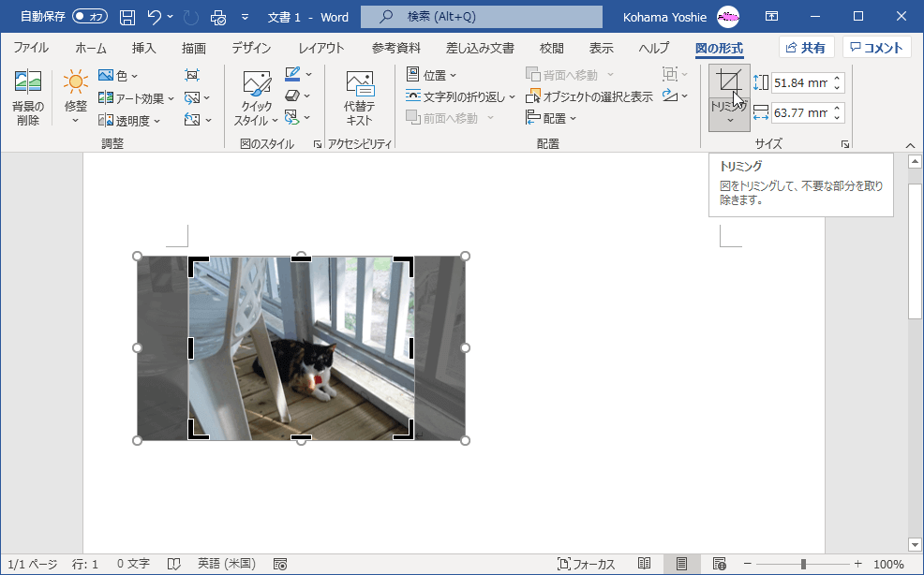Screen dimensions: 924x575
Task: Switch to フォーカス focus mode
Action: coord(587,565)
